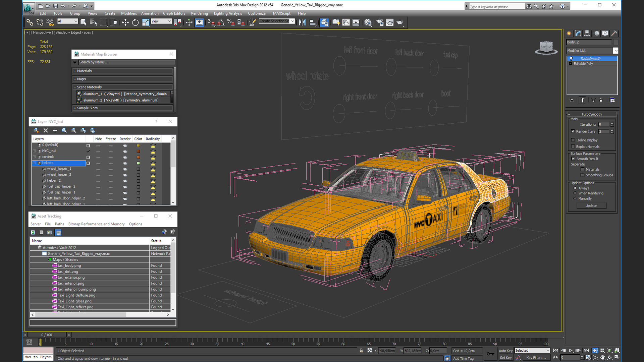Activate the Select and Rotate tool

click(x=135, y=22)
